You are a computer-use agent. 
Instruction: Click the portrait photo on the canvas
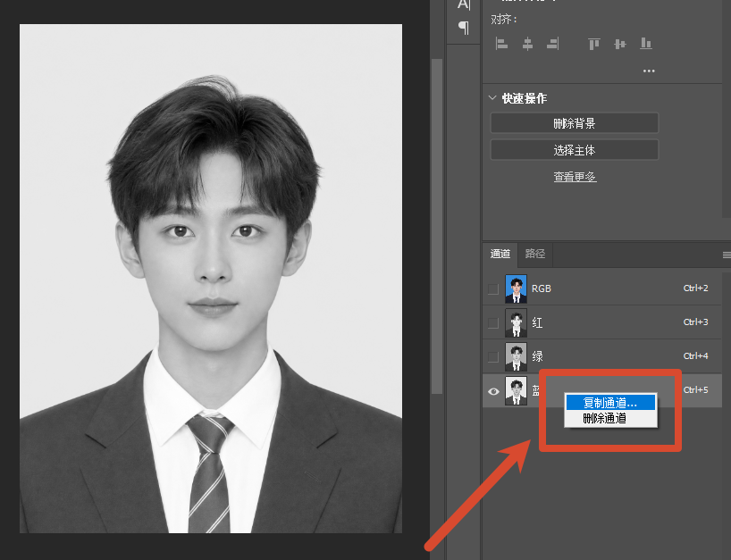(x=211, y=279)
